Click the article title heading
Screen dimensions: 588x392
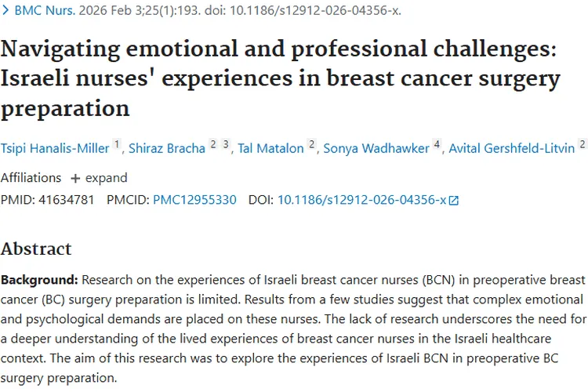pos(280,78)
